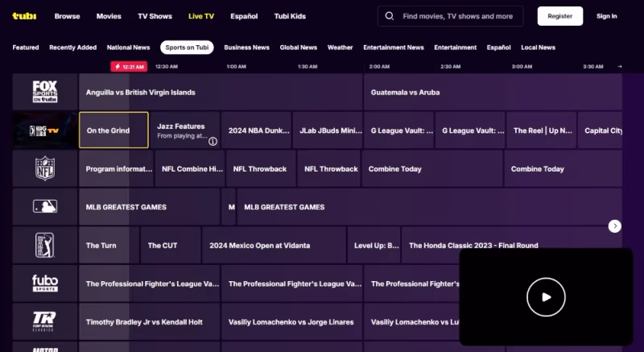Screen dimensions: 644x352
Task: Show next time slots with chevron button
Action: coord(615,226)
